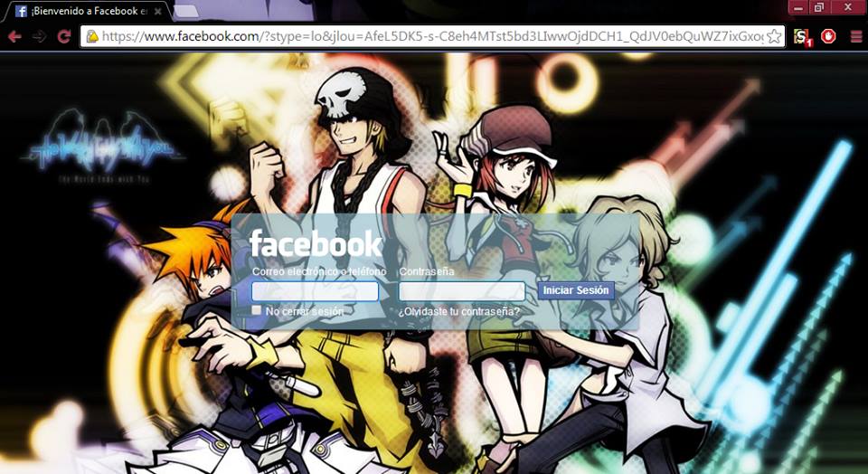The height and width of the screenshot is (474, 868).
Task: Reload the page with refresh icon
Action: (x=64, y=37)
